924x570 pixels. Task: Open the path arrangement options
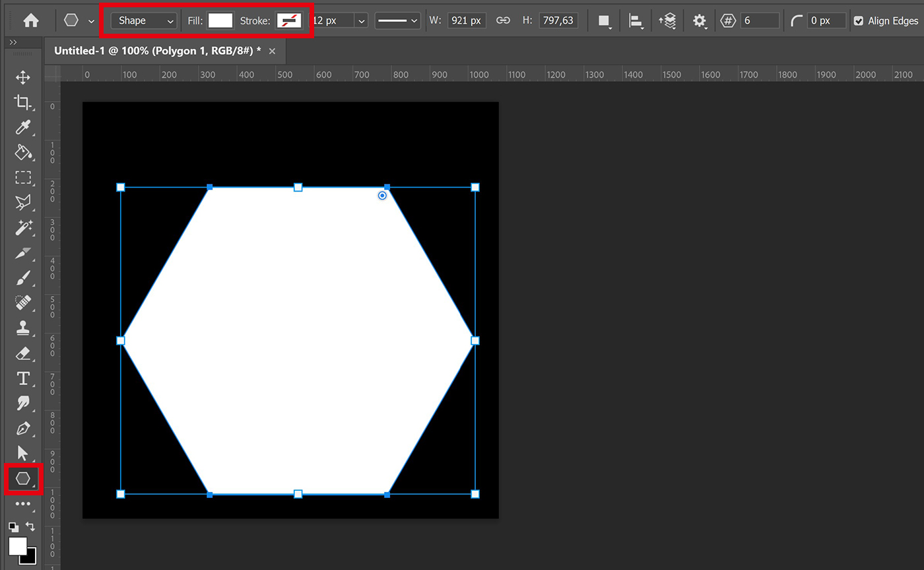tap(667, 20)
